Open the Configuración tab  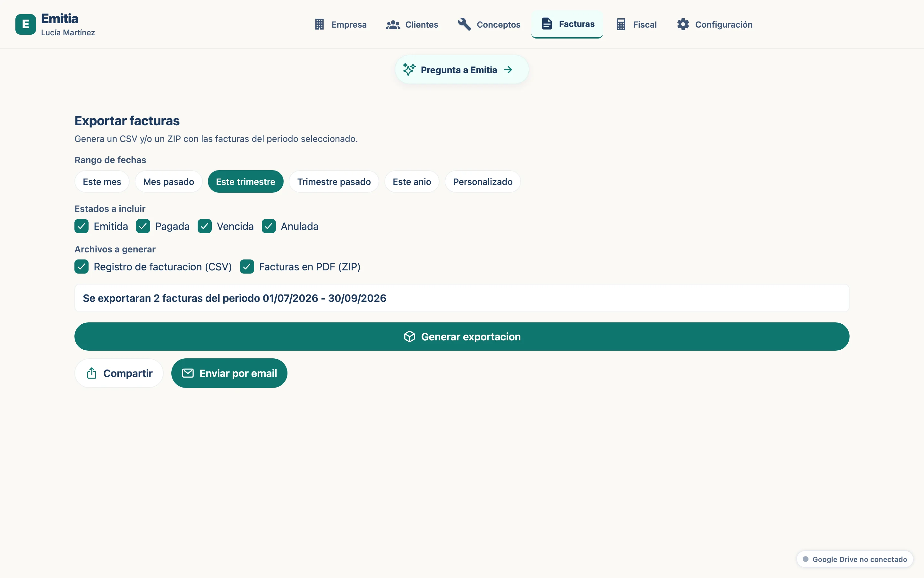coord(714,24)
